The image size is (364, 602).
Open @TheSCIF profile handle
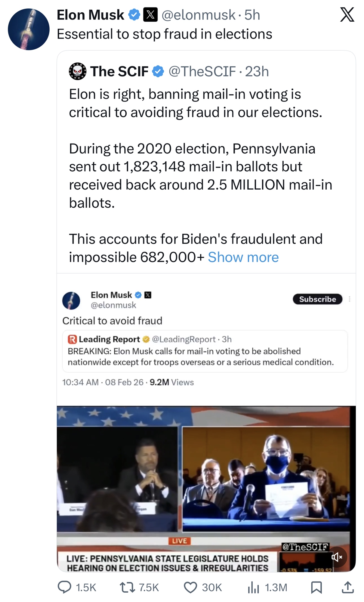point(202,71)
